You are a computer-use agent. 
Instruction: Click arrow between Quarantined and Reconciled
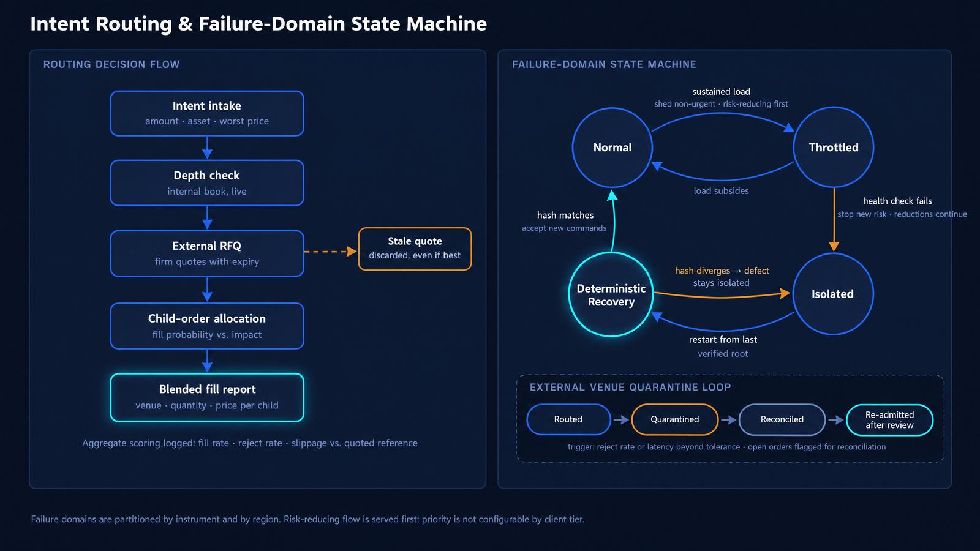(x=728, y=420)
